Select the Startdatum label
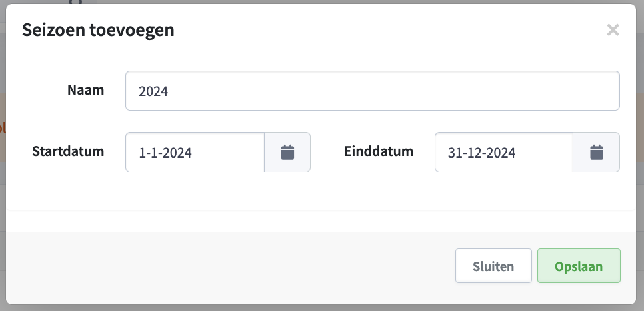Image resolution: width=644 pixels, height=311 pixels. coord(68,151)
